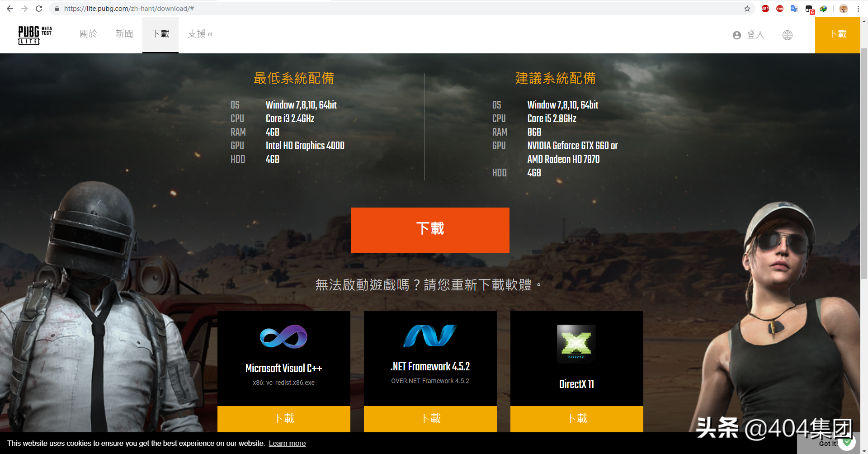Click the Microsoft Visual C++ infinity logo

(x=283, y=336)
